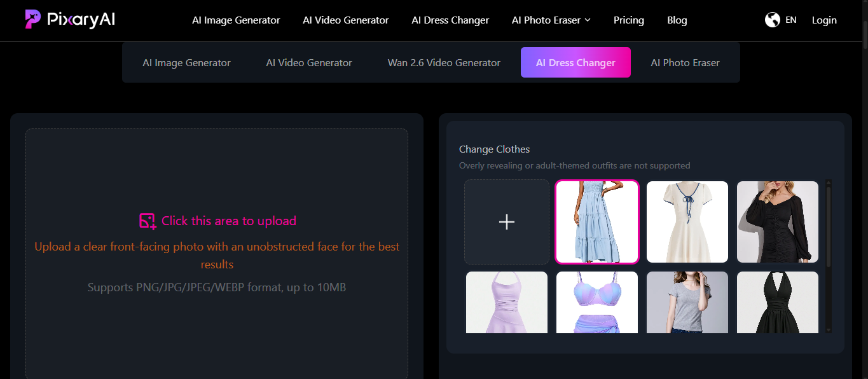The height and width of the screenshot is (379, 868).
Task: Open the Pricing page link
Action: click(628, 20)
